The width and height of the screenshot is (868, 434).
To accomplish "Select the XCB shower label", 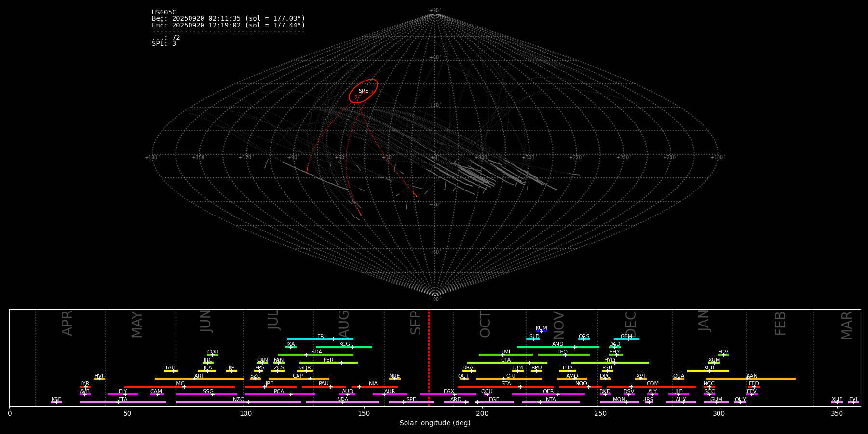I will click(709, 368).
